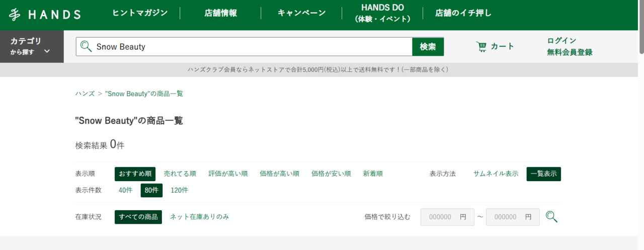Click the minimum price input field
The image size is (644, 250).
447,217
